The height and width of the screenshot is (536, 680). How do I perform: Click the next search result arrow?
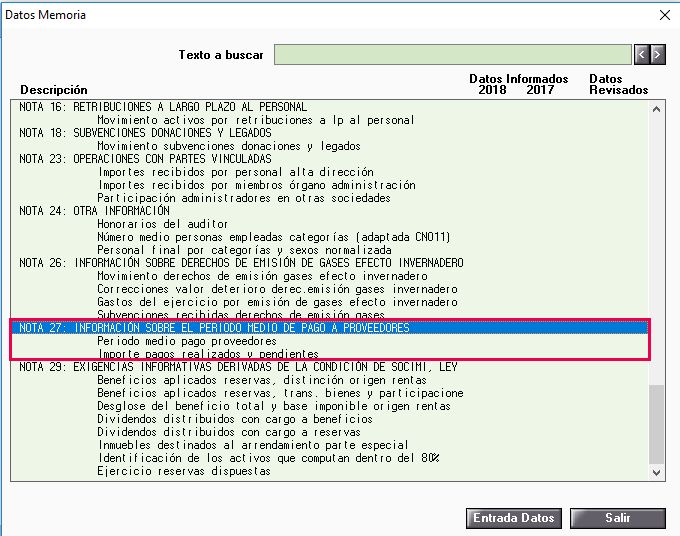click(658, 55)
